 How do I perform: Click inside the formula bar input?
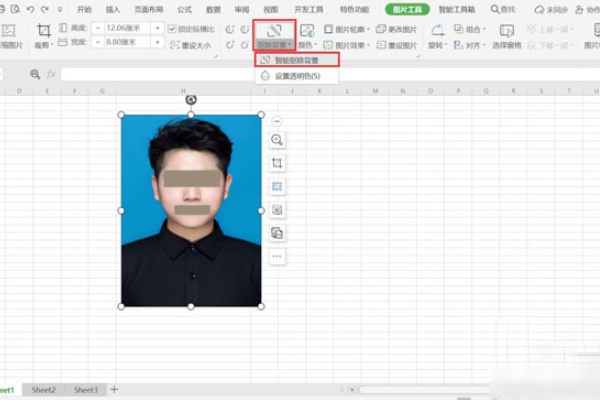pos(330,74)
